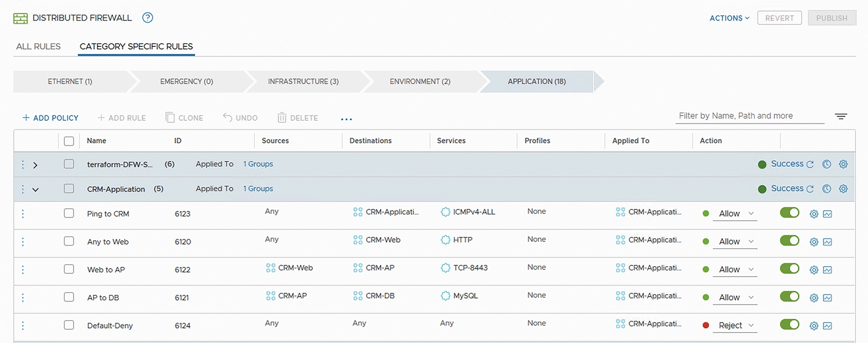Click the filter options icon
Viewport: 868px width, 343px height.
(841, 116)
